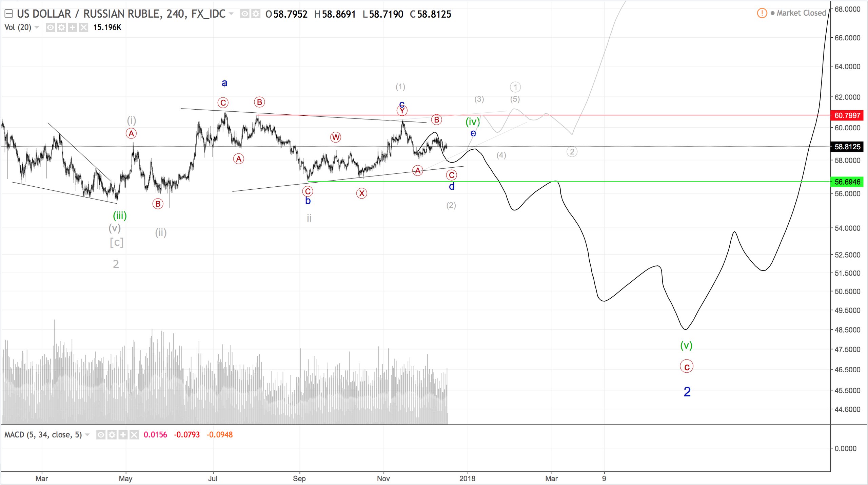Select the red 60.7997 price label
The height and width of the screenshot is (485, 868).
click(847, 115)
